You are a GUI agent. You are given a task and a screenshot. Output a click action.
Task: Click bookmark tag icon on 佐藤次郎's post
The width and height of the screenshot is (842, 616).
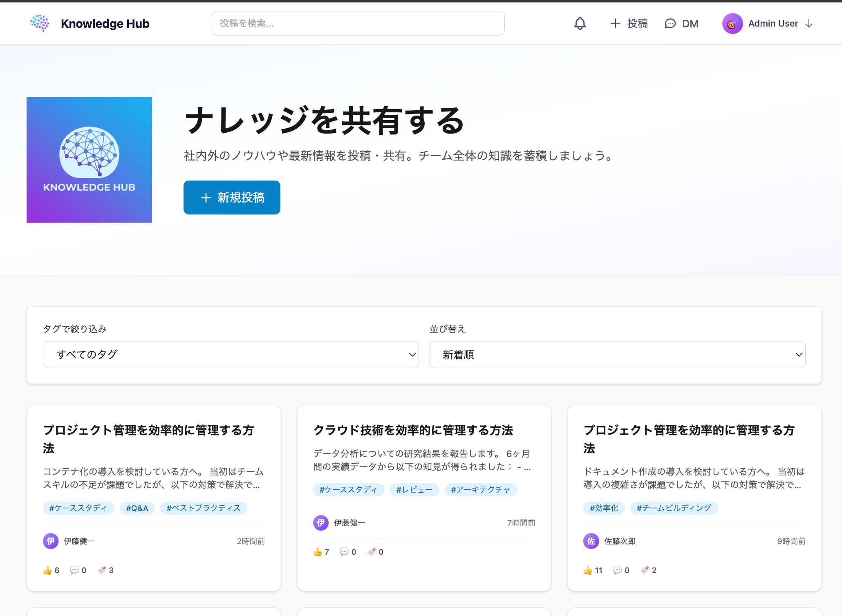pos(645,570)
